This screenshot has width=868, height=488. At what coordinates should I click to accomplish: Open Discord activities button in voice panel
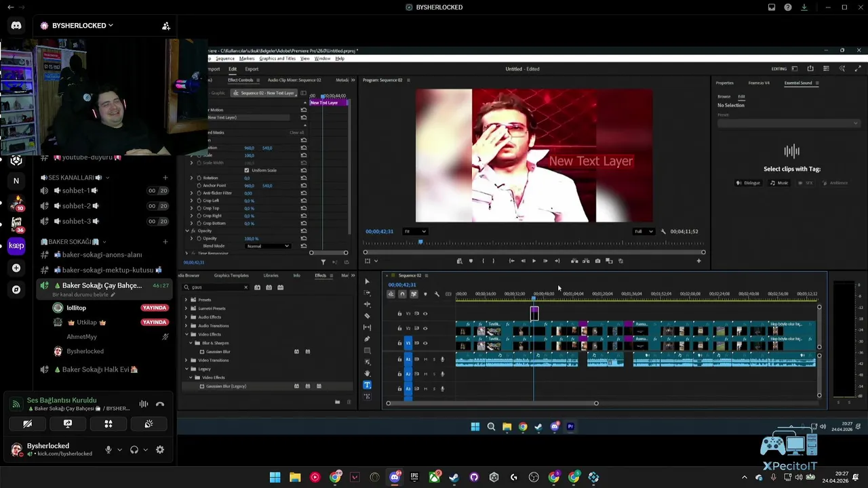click(108, 424)
